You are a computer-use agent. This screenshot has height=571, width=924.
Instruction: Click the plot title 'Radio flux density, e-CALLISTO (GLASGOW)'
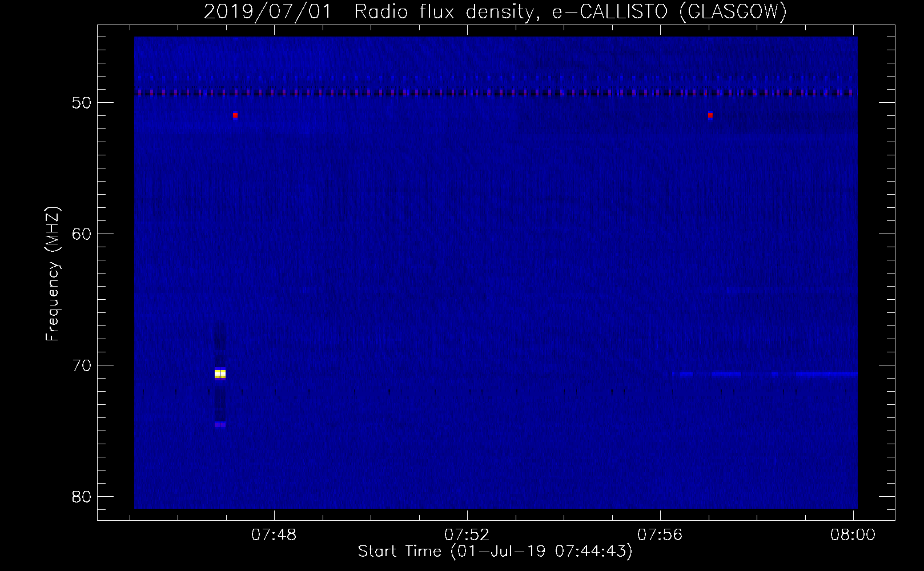coord(571,12)
